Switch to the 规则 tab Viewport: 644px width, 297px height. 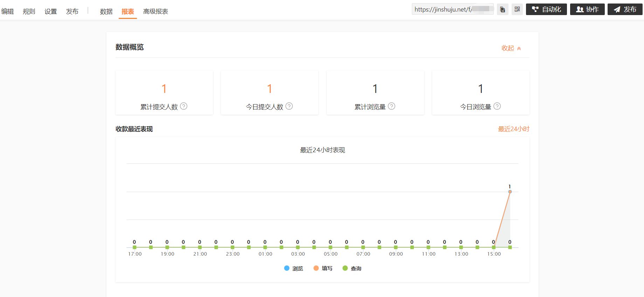pyautogui.click(x=29, y=12)
